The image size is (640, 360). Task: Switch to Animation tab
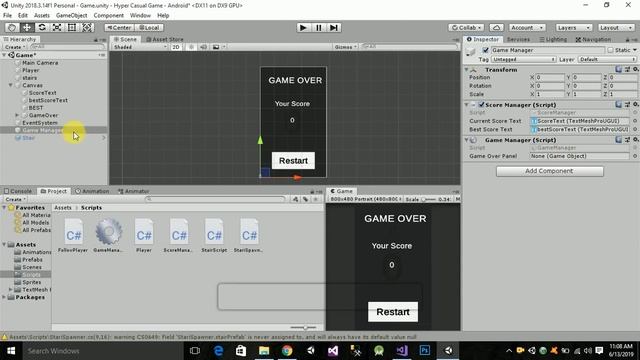pyautogui.click(x=92, y=191)
